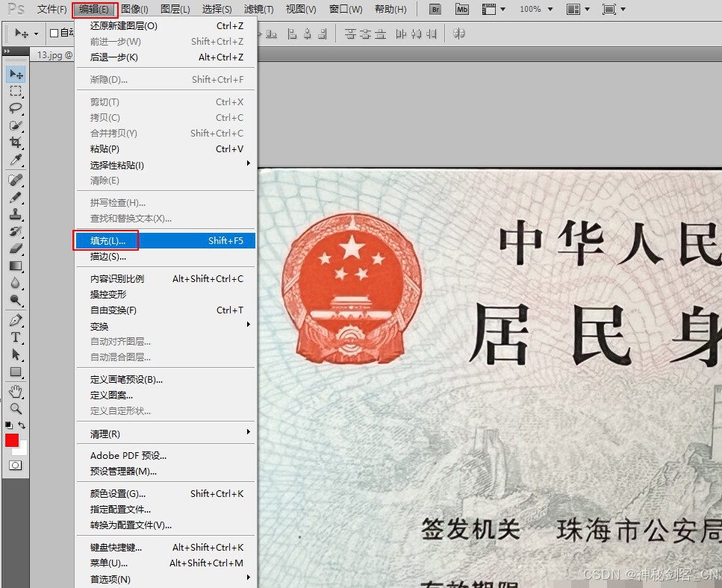Select the Hand tool
This screenshot has width=722, height=588.
[x=16, y=392]
